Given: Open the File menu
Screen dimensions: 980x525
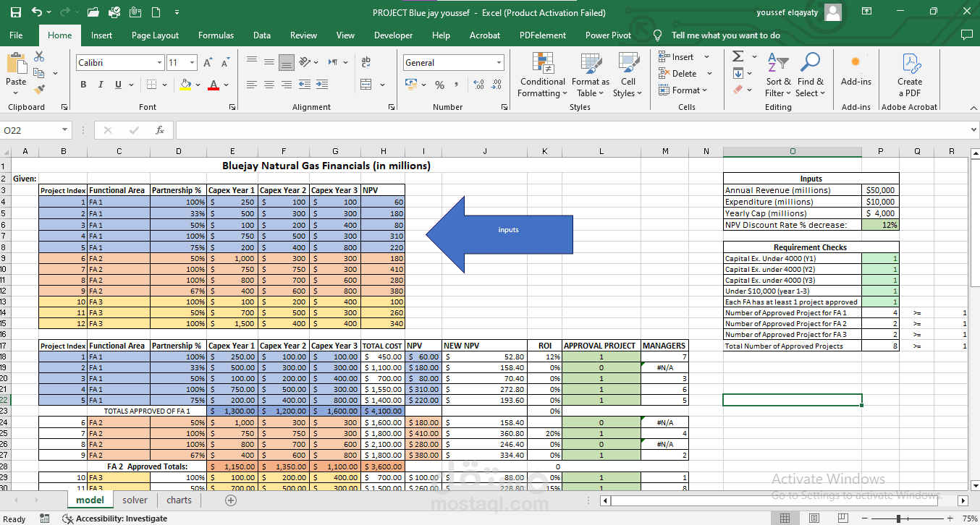Looking at the screenshot, I should pyautogui.click(x=16, y=35).
